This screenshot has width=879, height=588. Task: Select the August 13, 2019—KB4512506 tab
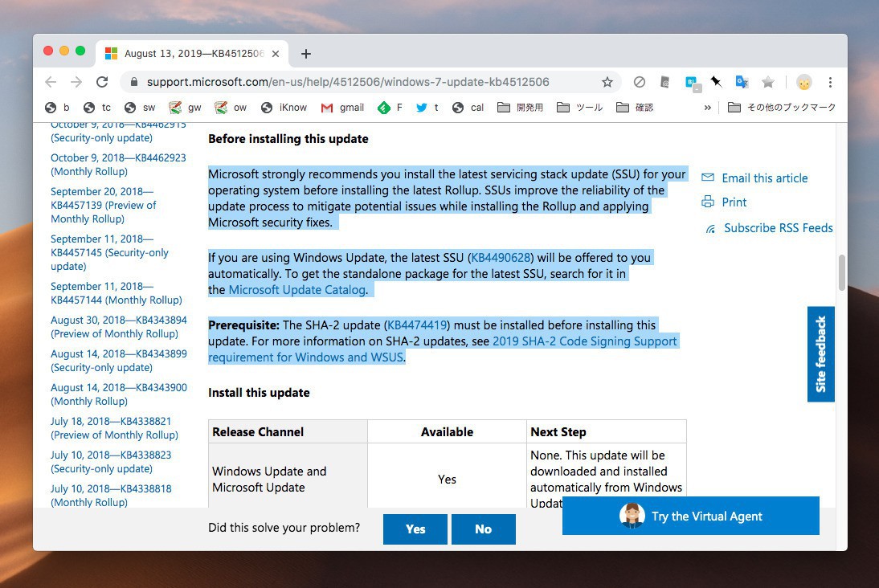(192, 54)
